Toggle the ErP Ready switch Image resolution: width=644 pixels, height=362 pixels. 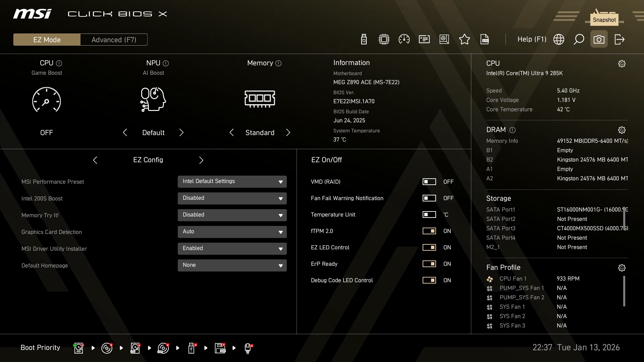[429, 264]
